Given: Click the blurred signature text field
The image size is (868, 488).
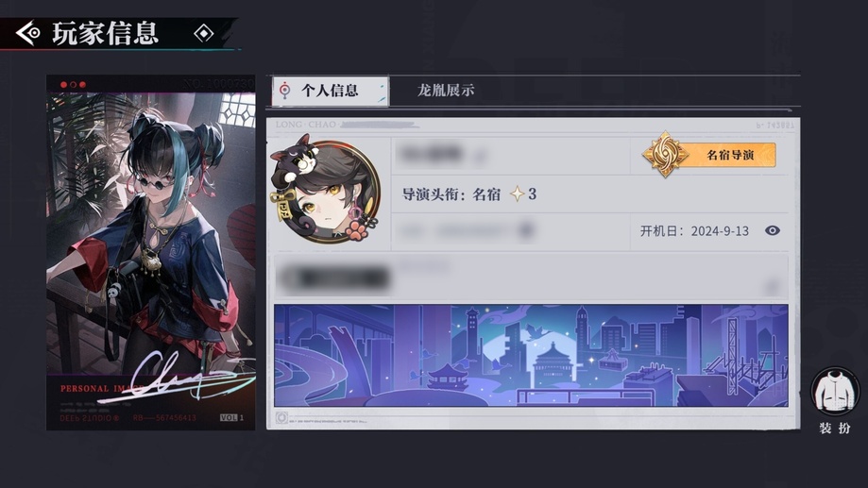Looking at the screenshot, I should click(531, 278).
